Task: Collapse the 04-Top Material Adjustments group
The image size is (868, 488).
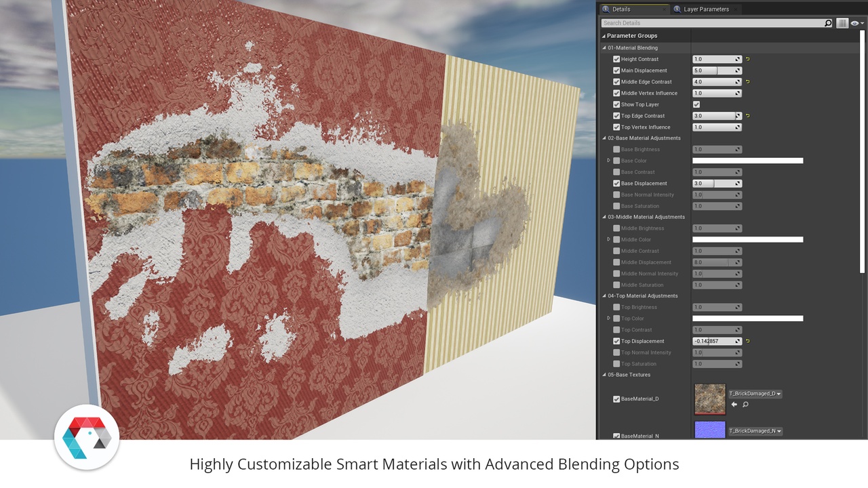Action: (604, 296)
